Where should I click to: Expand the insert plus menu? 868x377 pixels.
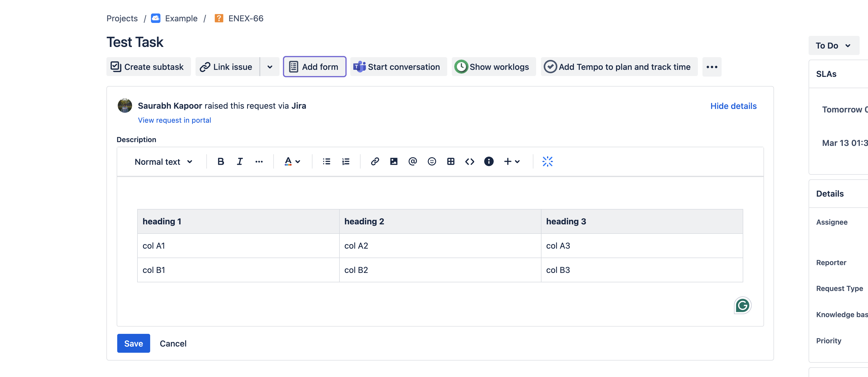click(512, 162)
